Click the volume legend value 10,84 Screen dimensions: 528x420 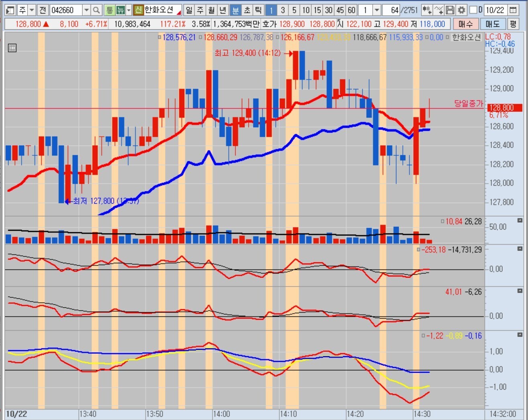(454, 221)
